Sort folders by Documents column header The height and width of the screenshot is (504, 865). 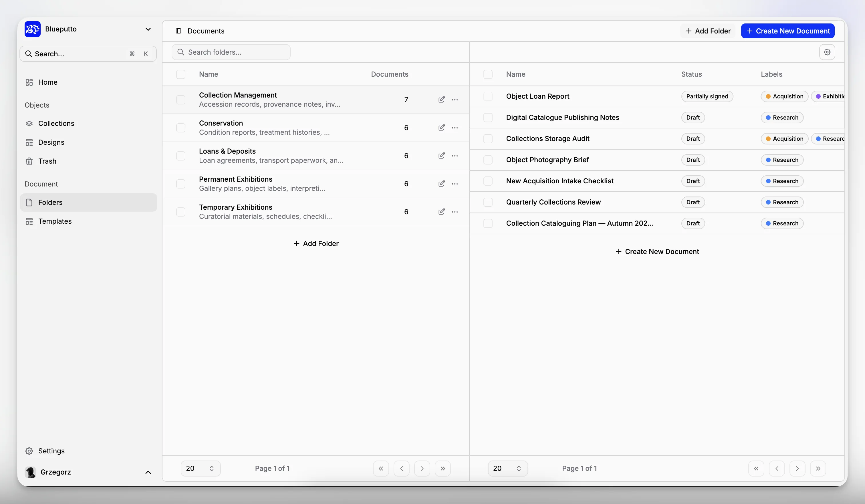pyautogui.click(x=390, y=74)
